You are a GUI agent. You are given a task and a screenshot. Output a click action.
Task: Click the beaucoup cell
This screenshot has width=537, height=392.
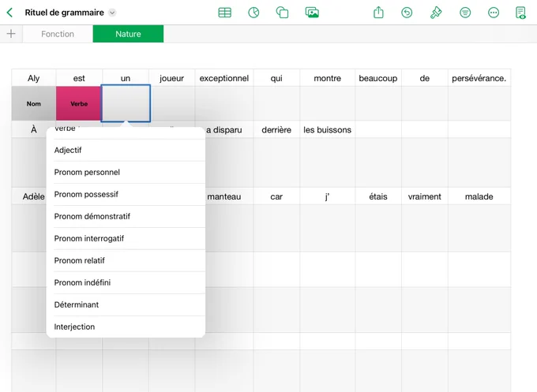click(378, 78)
